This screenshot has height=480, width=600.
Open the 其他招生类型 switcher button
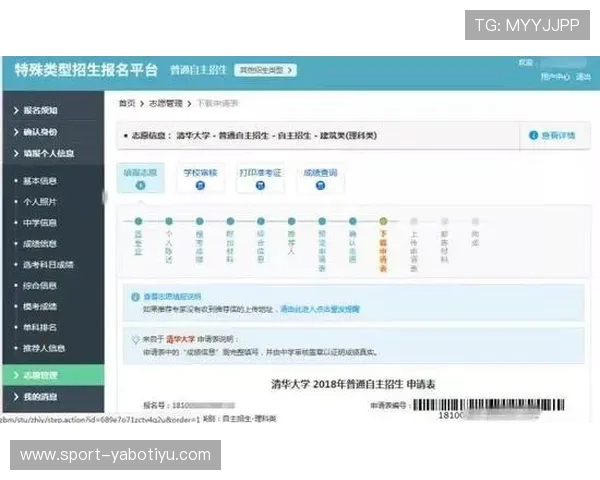click(x=265, y=70)
